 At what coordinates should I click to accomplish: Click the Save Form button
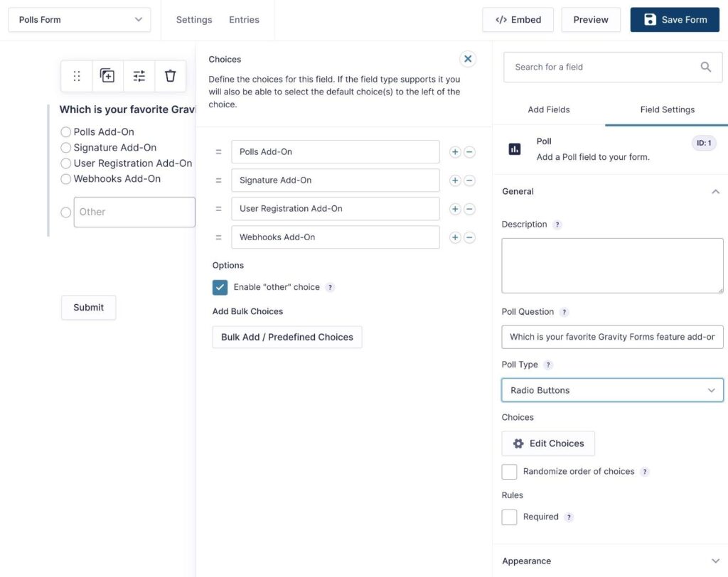click(674, 19)
